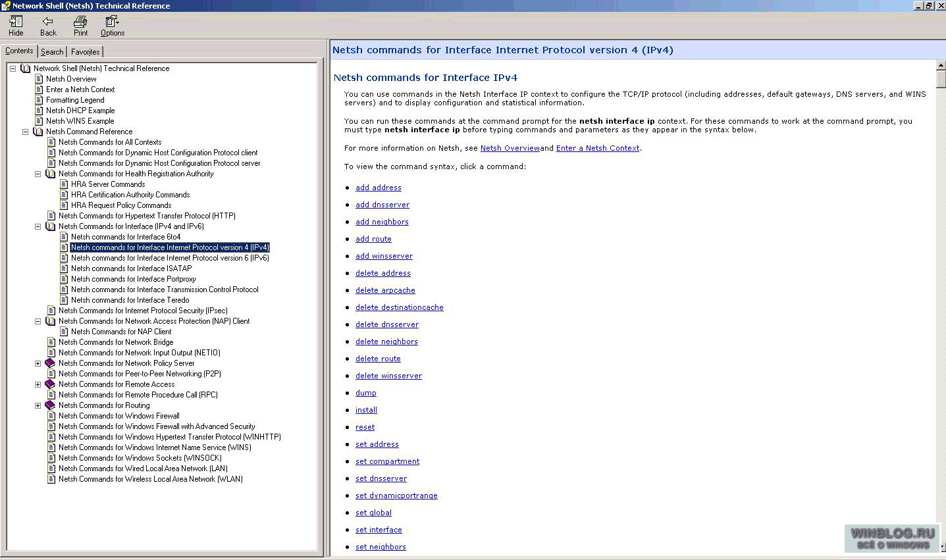Follow the add dnsserver command link
The width and height of the screenshot is (946, 560).
382,205
